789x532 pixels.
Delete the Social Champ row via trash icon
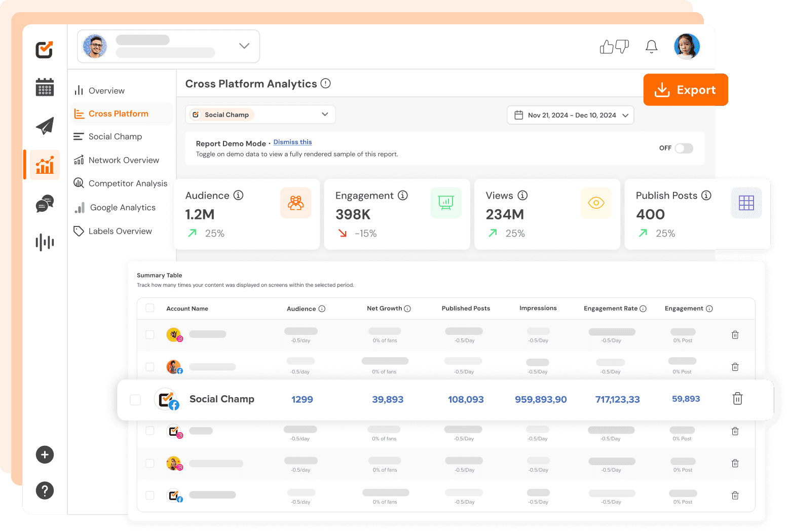737,399
